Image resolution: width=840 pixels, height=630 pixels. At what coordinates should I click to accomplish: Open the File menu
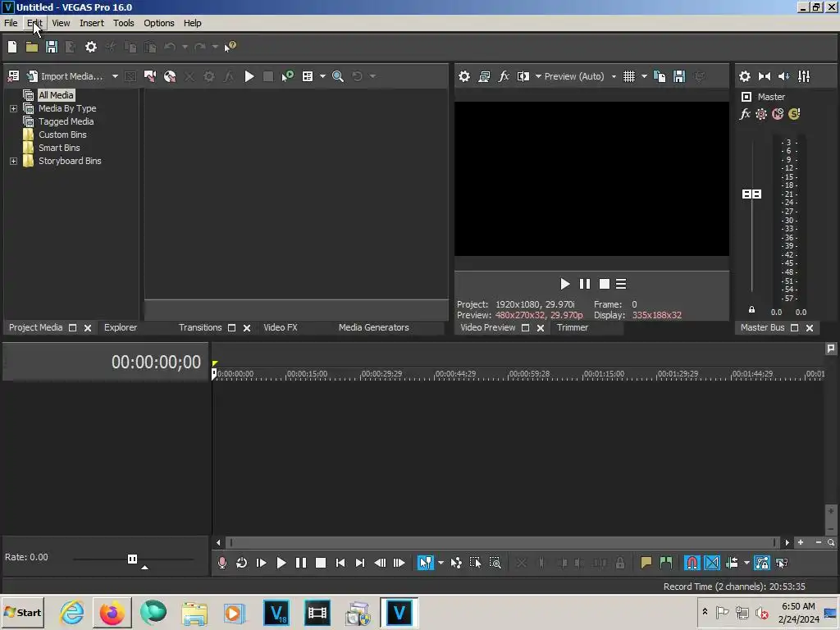pos(11,23)
